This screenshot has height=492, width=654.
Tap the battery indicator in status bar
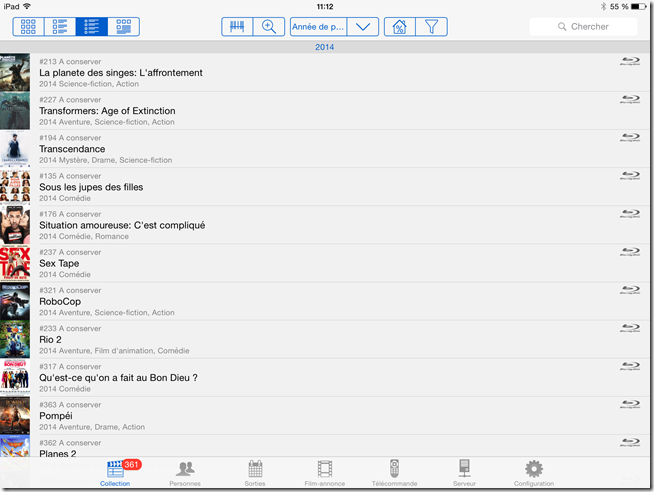pyautogui.click(x=638, y=7)
